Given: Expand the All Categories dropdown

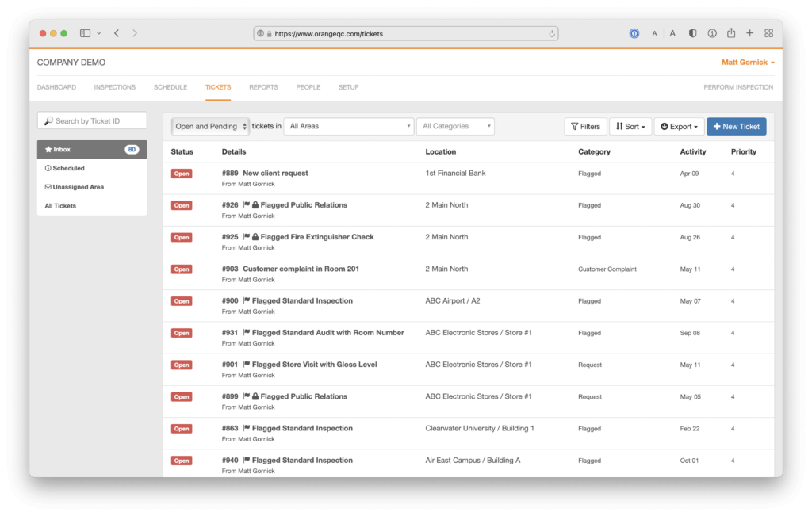Looking at the screenshot, I should (455, 126).
